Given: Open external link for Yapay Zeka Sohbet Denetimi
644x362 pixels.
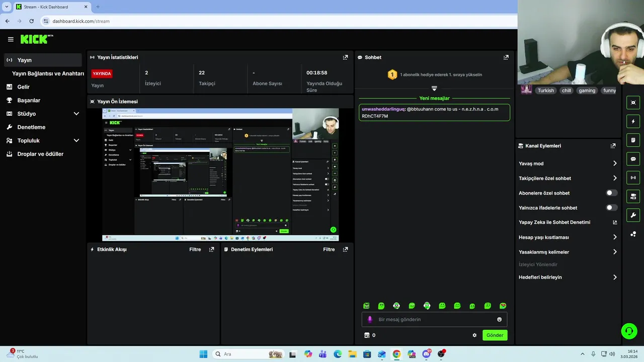Looking at the screenshot, I should click(615, 222).
